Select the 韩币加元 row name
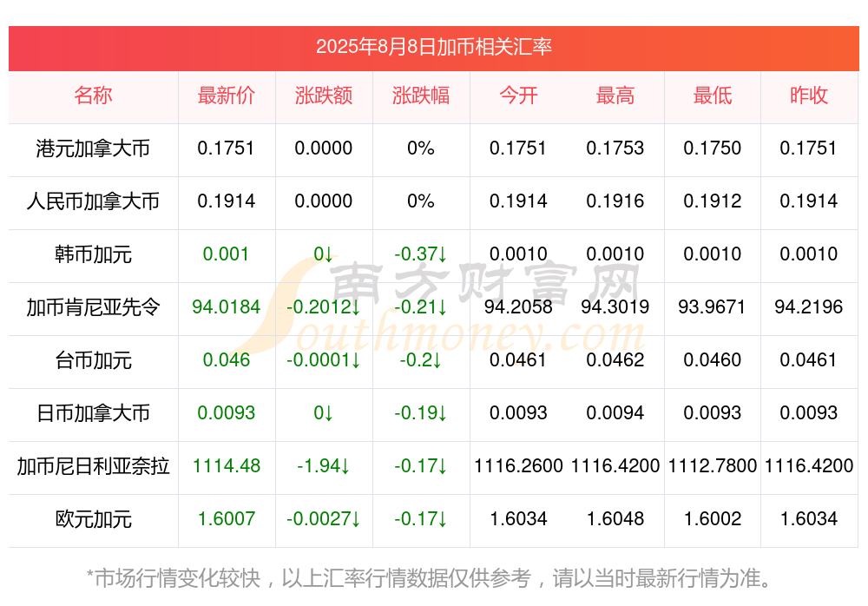Screen dimensions: 868x606 point(93,254)
